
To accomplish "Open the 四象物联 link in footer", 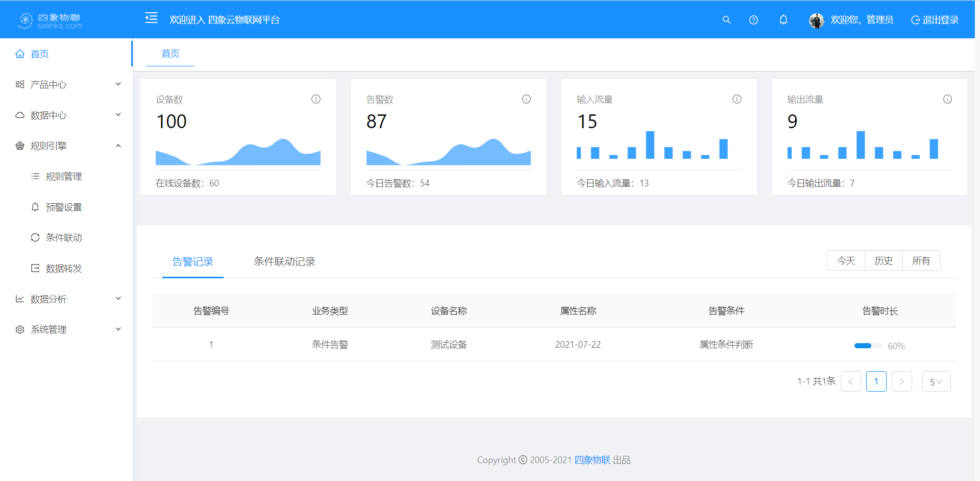I will coord(592,460).
